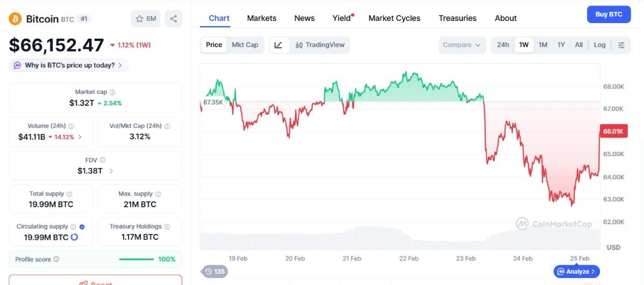644x285 pixels.
Task: Click the Buy BTC button
Action: [609, 14]
